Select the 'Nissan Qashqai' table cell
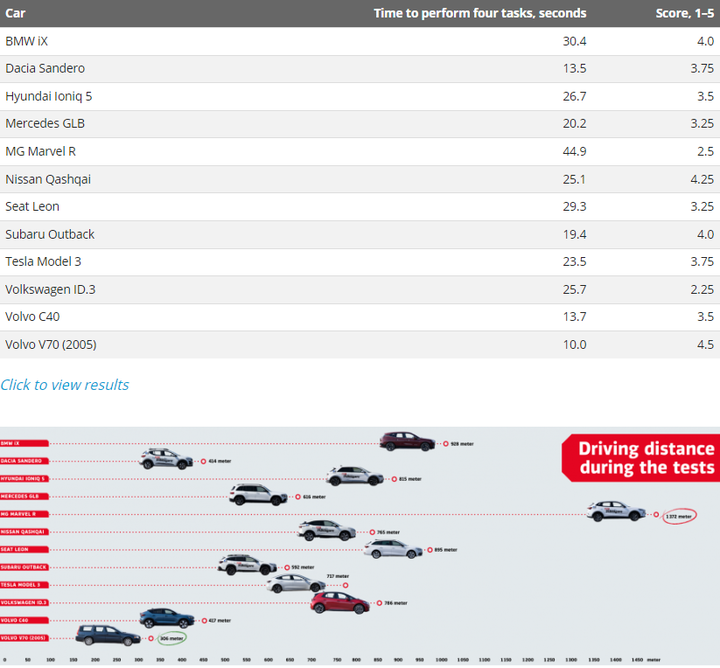The image size is (720, 668). point(48,179)
